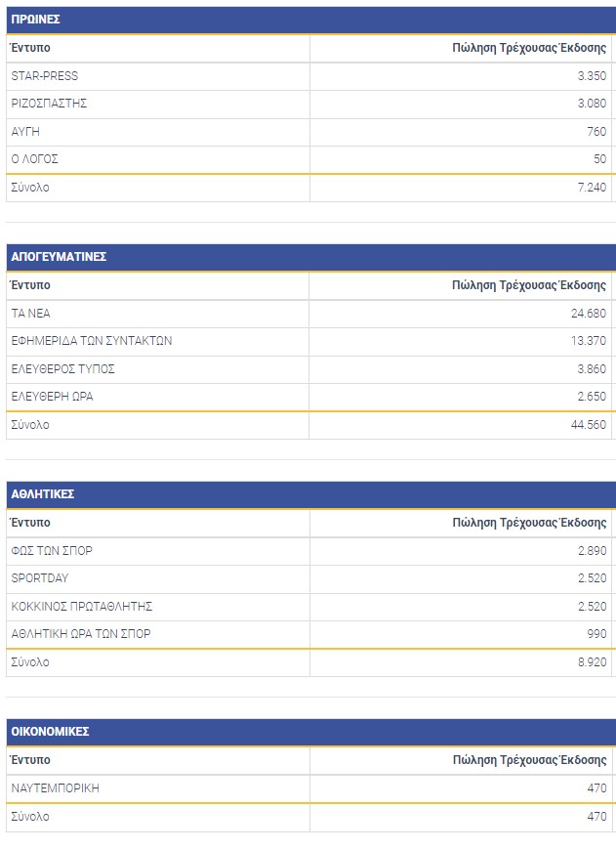Click the ΑΘΛΗΤΙΚΕΣ section header
Image resolution: width=616 pixels, height=850 pixels.
pos(43,494)
